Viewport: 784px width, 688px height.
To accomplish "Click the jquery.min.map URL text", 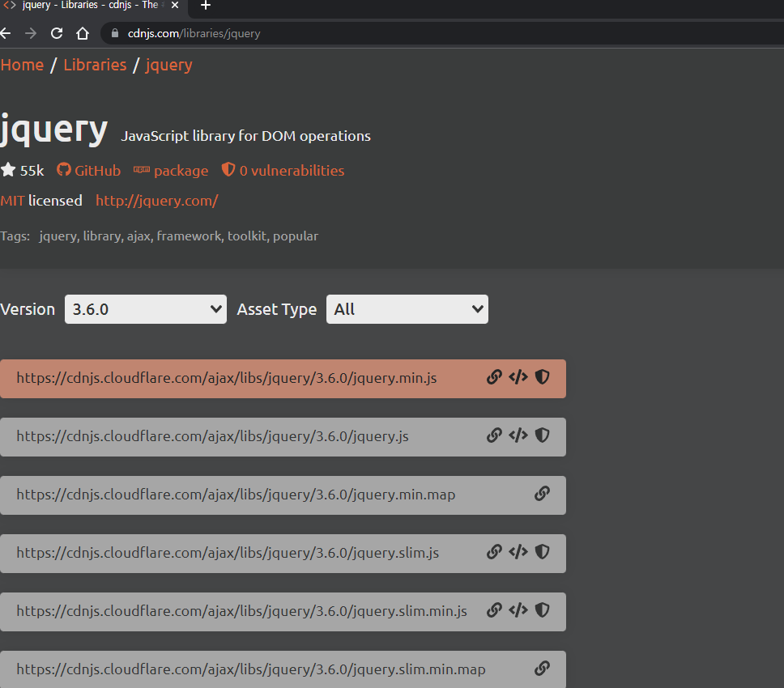I will click(x=236, y=495).
